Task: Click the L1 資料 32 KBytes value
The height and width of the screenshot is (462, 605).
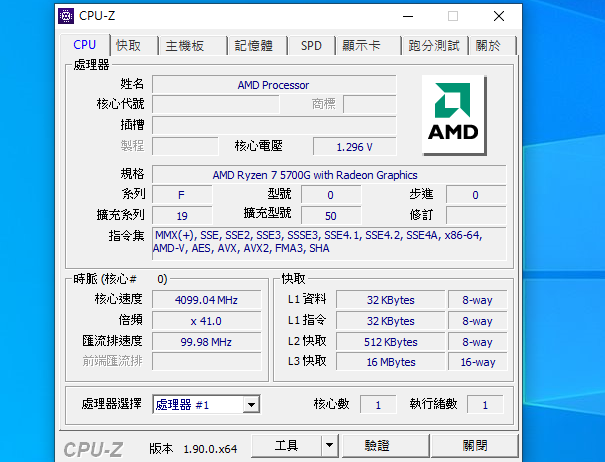Action: (390, 300)
